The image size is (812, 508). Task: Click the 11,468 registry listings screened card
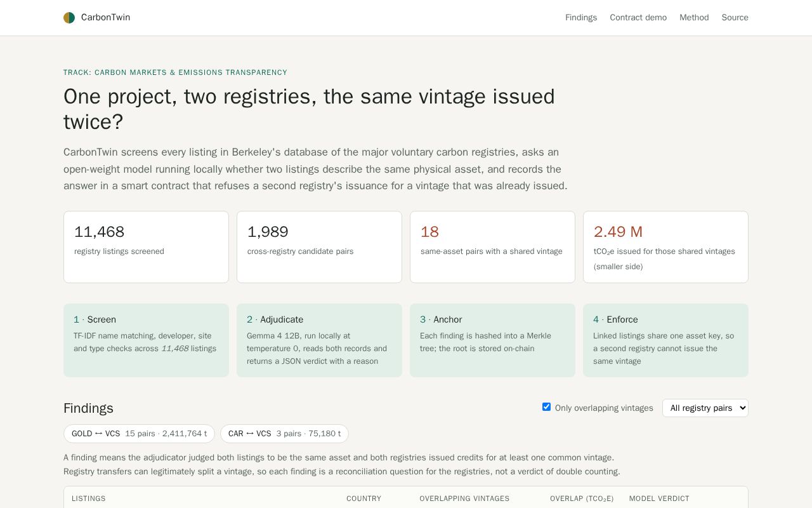tap(146, 247)
